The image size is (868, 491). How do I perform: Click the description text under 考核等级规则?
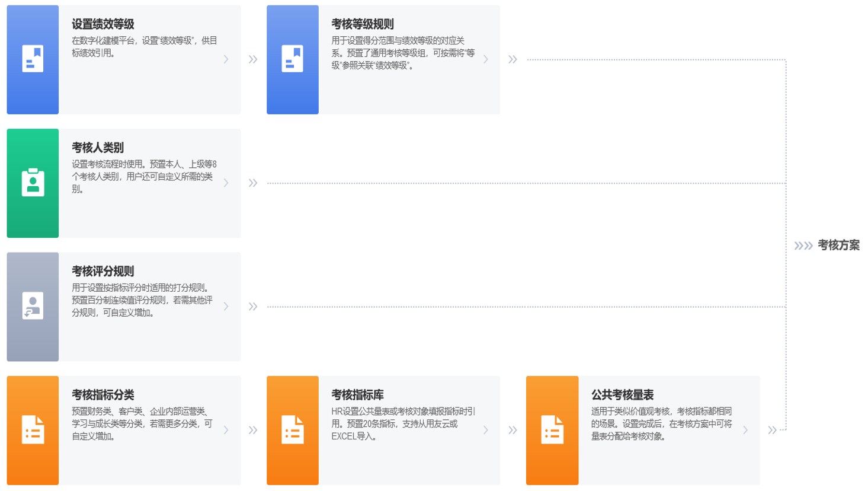coord(403,53)
